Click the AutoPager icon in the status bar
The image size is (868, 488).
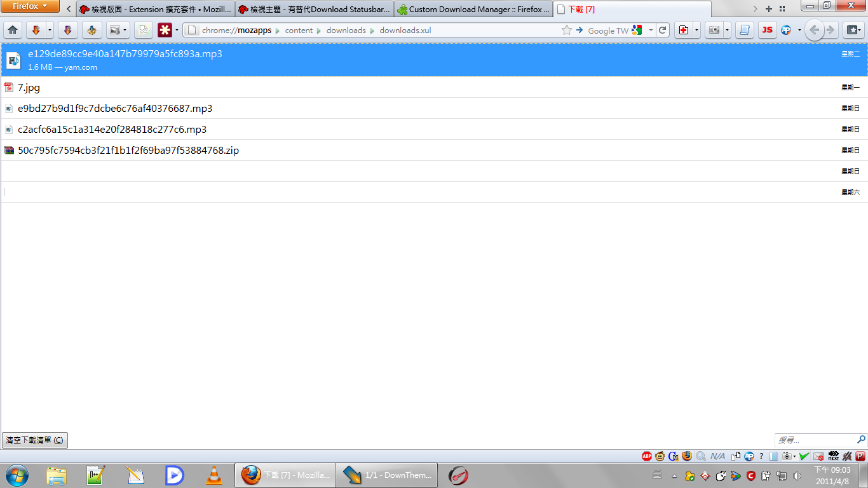pyautogui.click(x=749, y=456)
